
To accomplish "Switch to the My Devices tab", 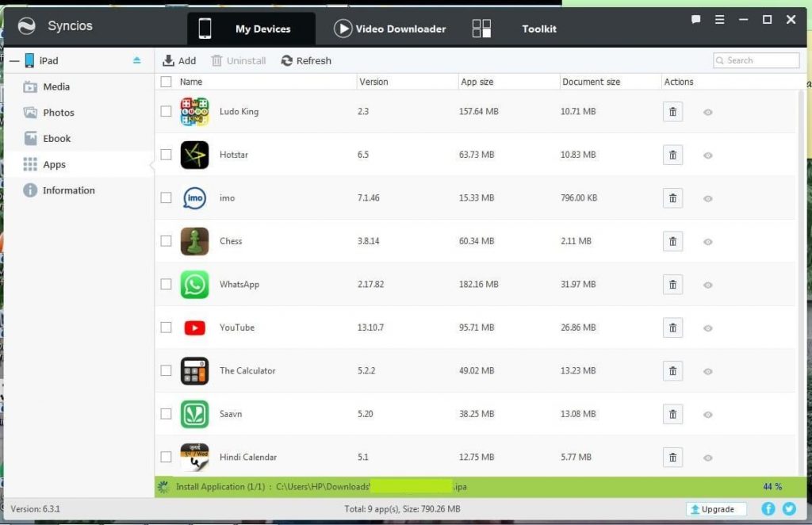I will tap(251, 29).
